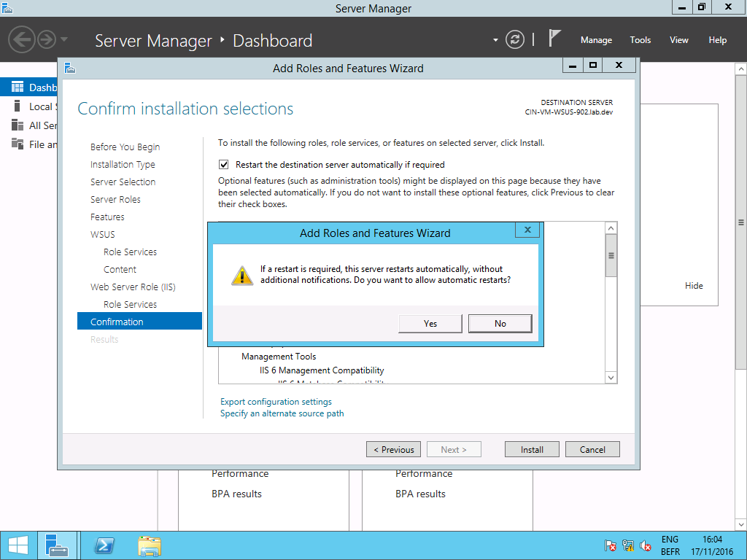Click the selections list scroll-up arrow

[x=611, y=228]
